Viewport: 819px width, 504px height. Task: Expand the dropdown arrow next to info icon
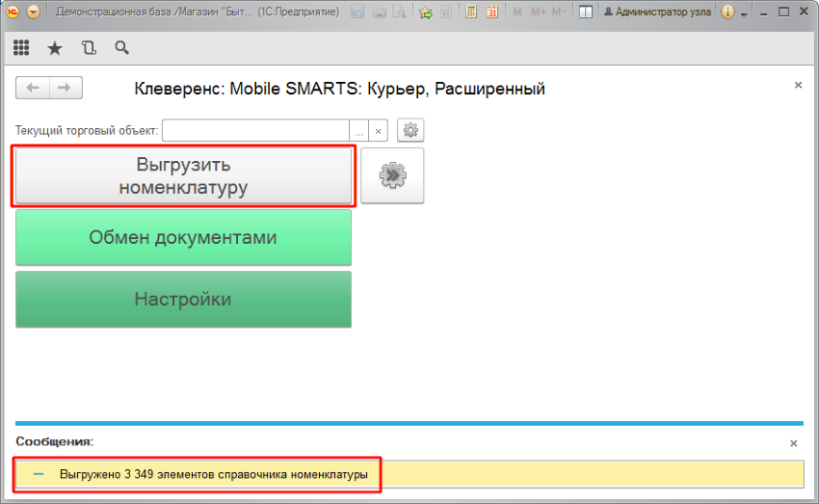[744, 13]
